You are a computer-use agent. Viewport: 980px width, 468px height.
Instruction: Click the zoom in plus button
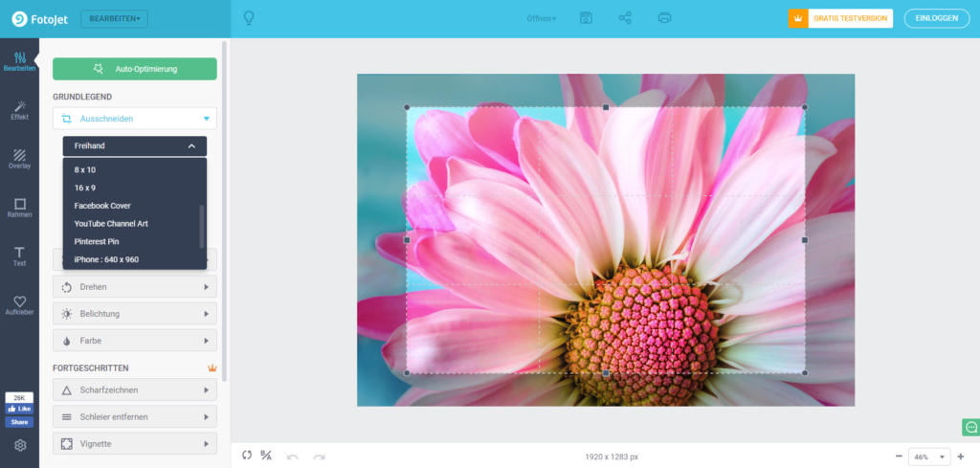click(x=961, y=457)
